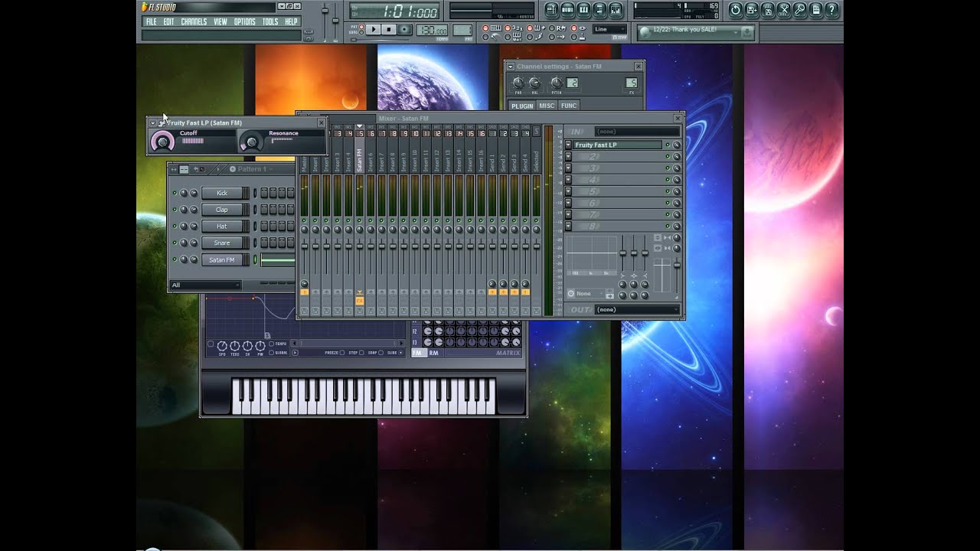Switch to the FM tab in Satan FM synth
The width and height of the screenshot is (980, 551).
pos(418,353)
